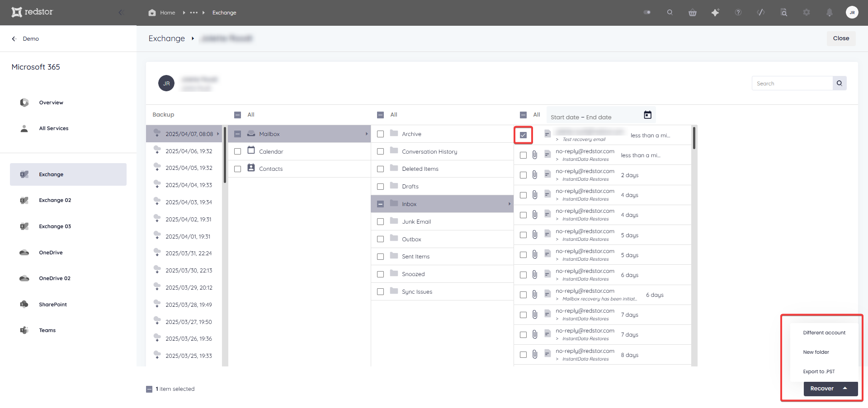Expand the 2025/04/07, 08:08 backup arrow
The width and height of the screenshot is (868, 408).
[x=218, y=134]
